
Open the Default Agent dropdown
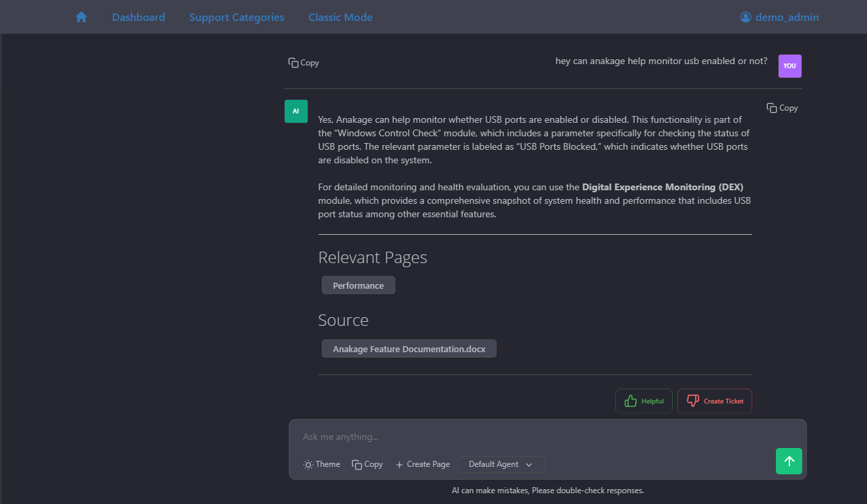pos(501,464)
